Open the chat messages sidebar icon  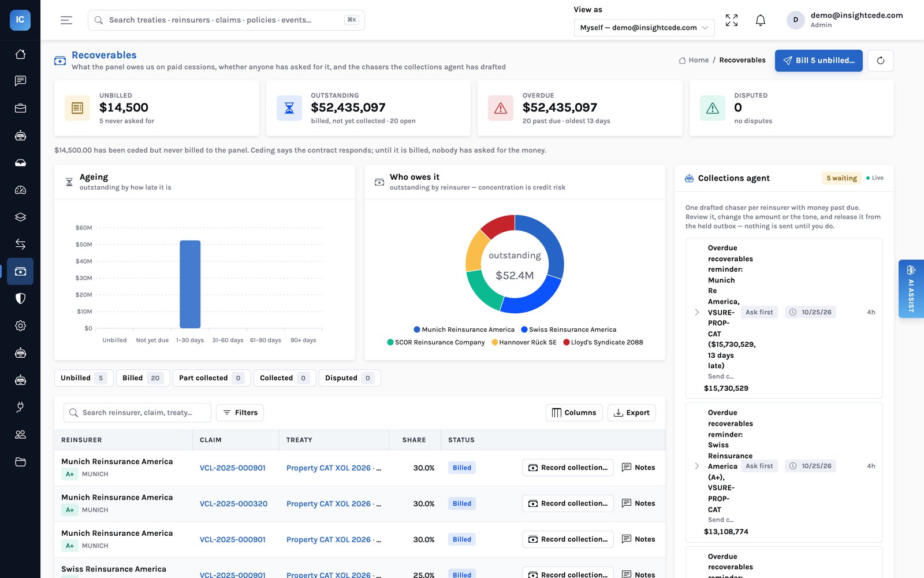coord(20,81)
